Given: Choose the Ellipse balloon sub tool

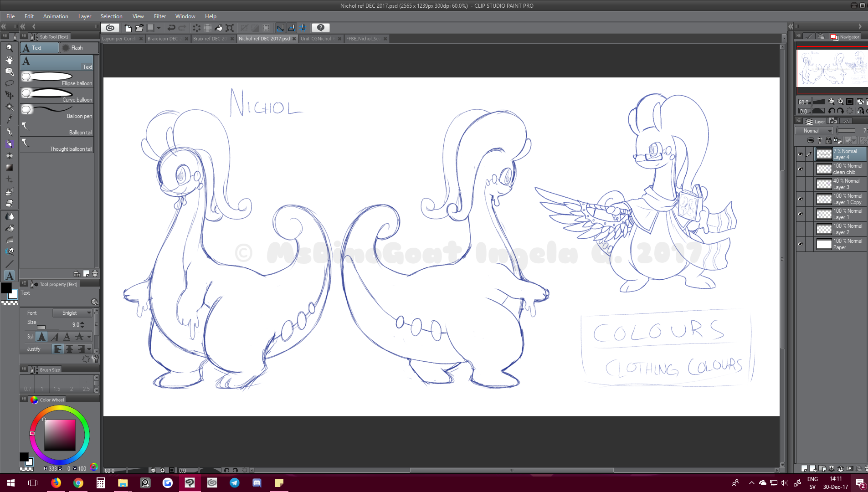Looking at the screenshot, I should pyautogui.click(x=57, y=79).
